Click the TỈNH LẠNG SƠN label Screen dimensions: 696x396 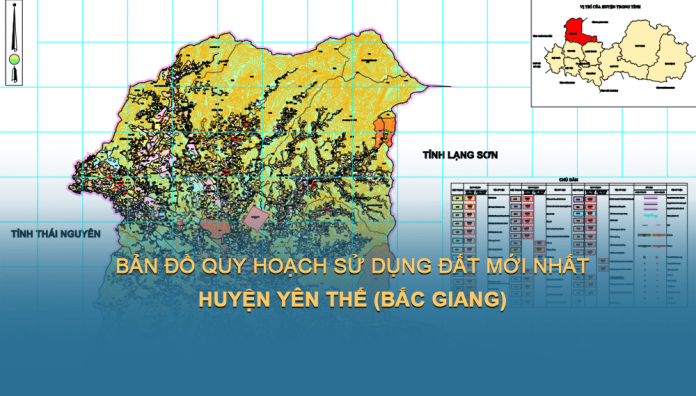tap(460, 155)
